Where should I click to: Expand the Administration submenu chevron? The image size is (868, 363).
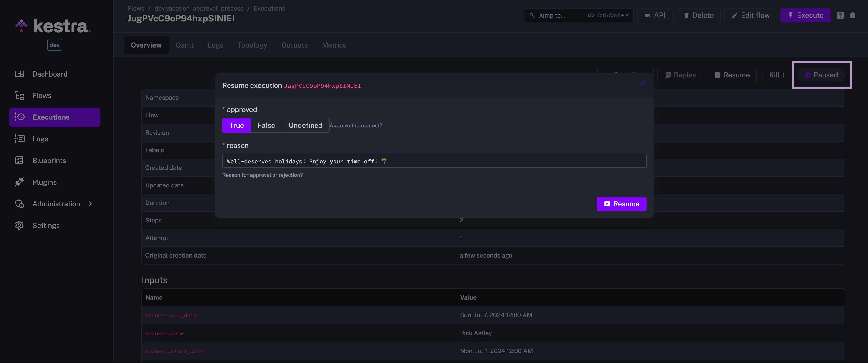pos(90,204)
